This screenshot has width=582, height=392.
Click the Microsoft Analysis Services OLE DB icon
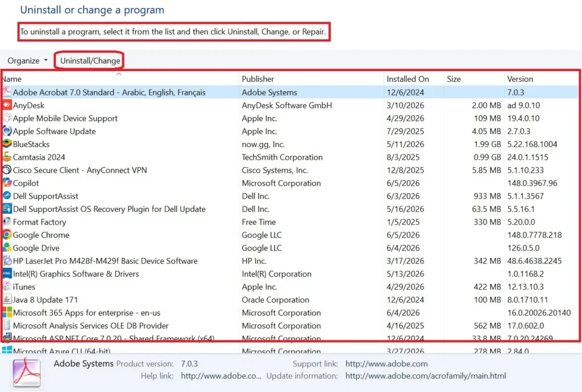pos(7,326)
